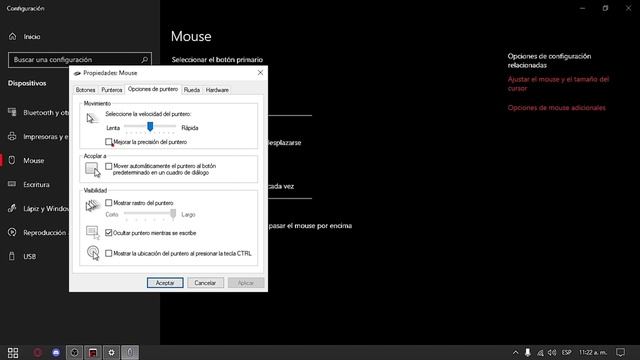This screenshot has width=640, height=360.
Task: Uncheck Ocultar puntero mientras se escribe
Action: [x=109, y=233]
